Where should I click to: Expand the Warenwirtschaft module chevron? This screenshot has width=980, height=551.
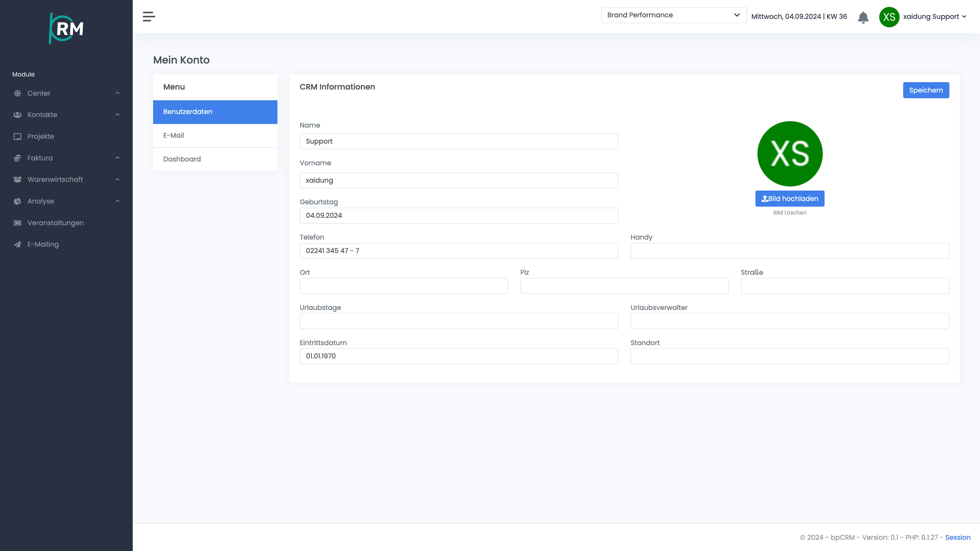[x=118, y=180]
